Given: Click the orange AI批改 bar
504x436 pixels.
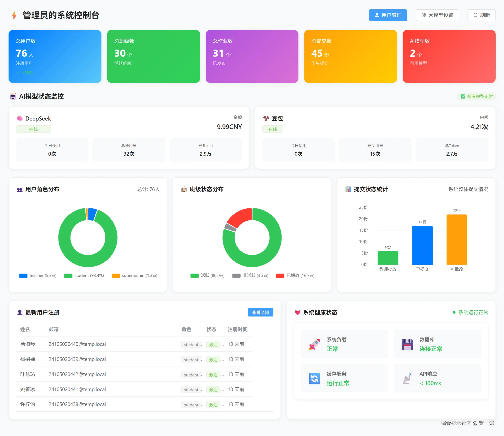Looking at the screenshot, I should [457, 240].
